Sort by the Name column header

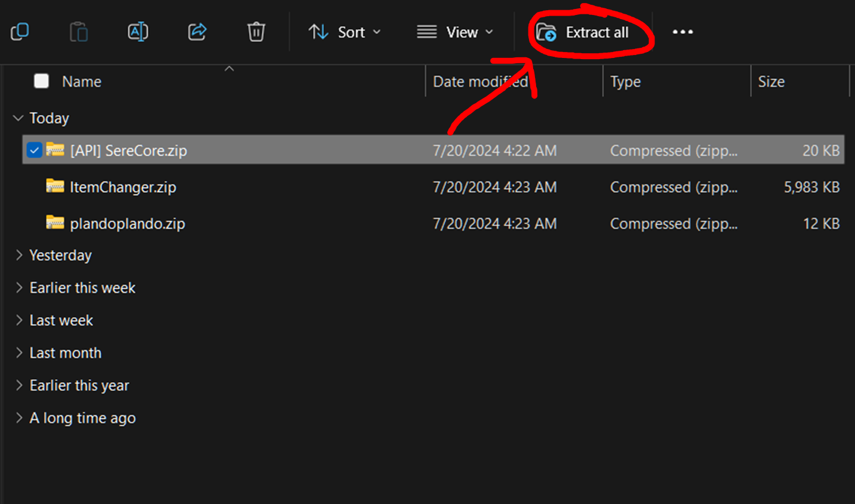[x=82, y=82]
